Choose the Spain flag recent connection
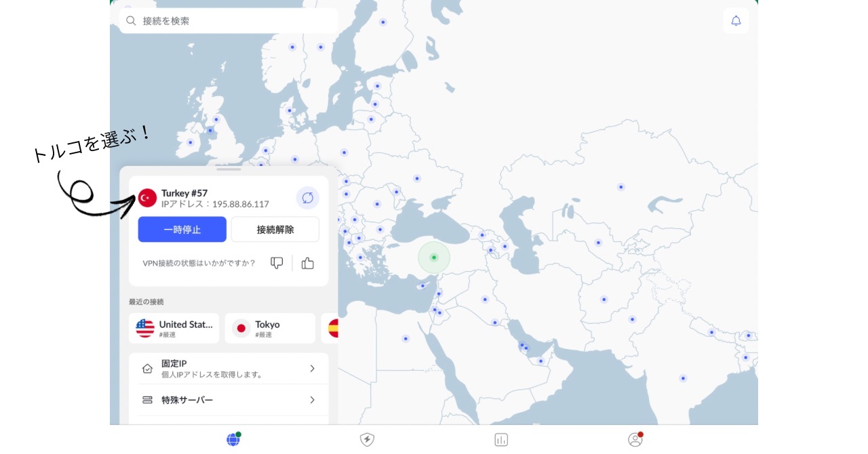The image size is (868, 454). pyautogui.click(x=332, y=329)
